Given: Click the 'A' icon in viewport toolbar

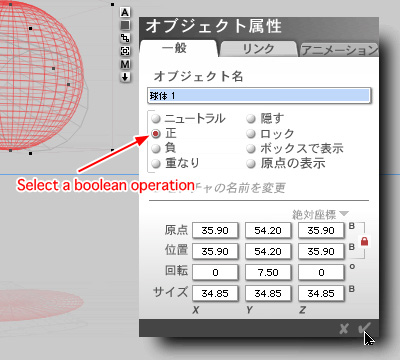Looking at the screenshot, I should click(x=125, y=12).
